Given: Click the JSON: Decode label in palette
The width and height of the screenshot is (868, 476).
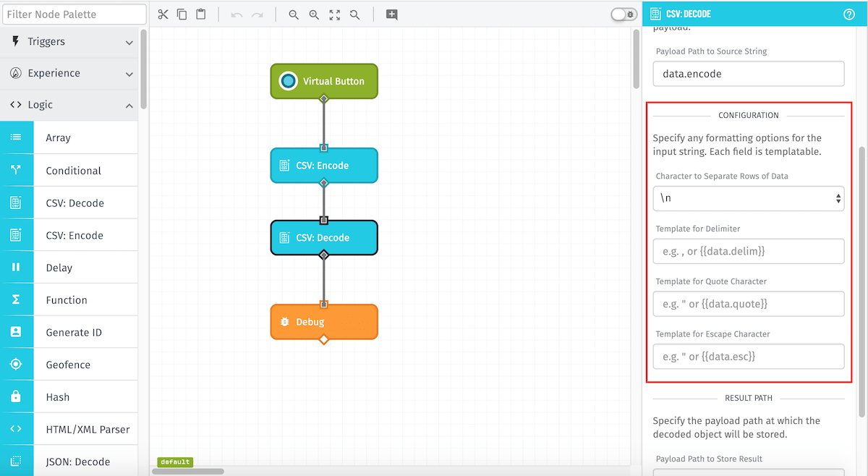Looking at the screenshot, I should pos(78,462).
